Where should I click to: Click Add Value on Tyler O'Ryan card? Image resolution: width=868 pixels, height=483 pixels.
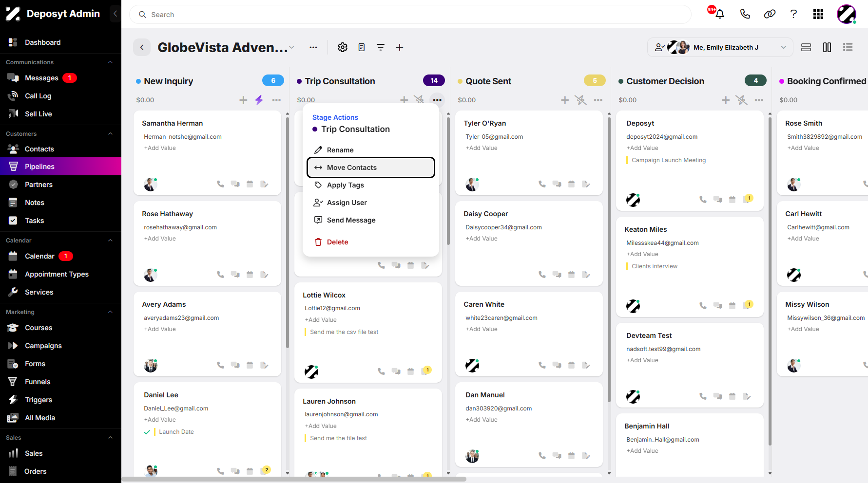point(482,148)
